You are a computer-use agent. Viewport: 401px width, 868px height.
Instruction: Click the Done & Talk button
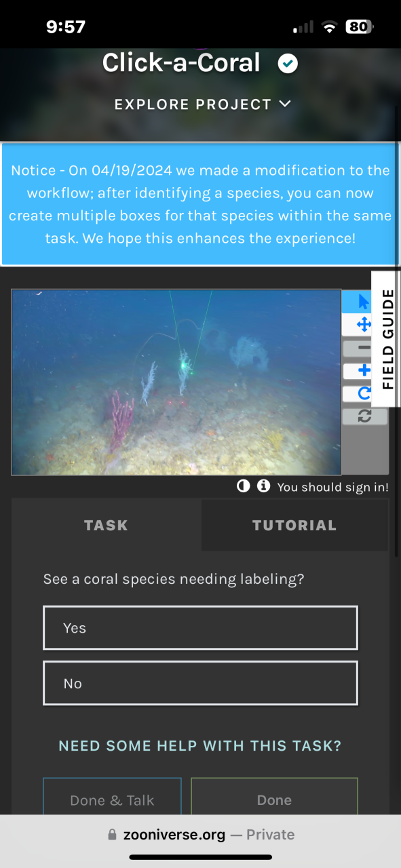point(113,796)
